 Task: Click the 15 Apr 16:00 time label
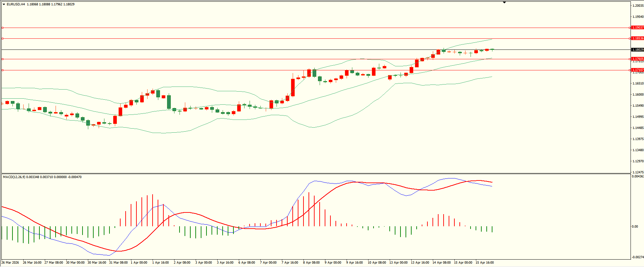click(x=484, y=263)
